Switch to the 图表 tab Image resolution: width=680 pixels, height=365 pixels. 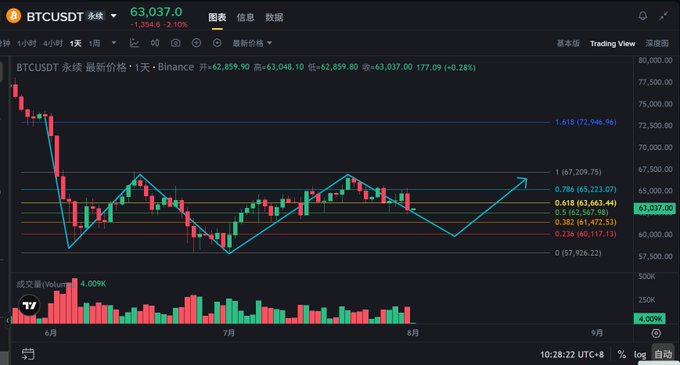(217, 17)
